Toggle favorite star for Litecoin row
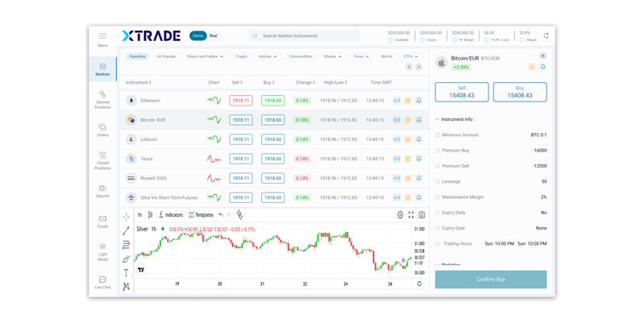This screenshot has width=644, height=323. click(x=408, y=139)
